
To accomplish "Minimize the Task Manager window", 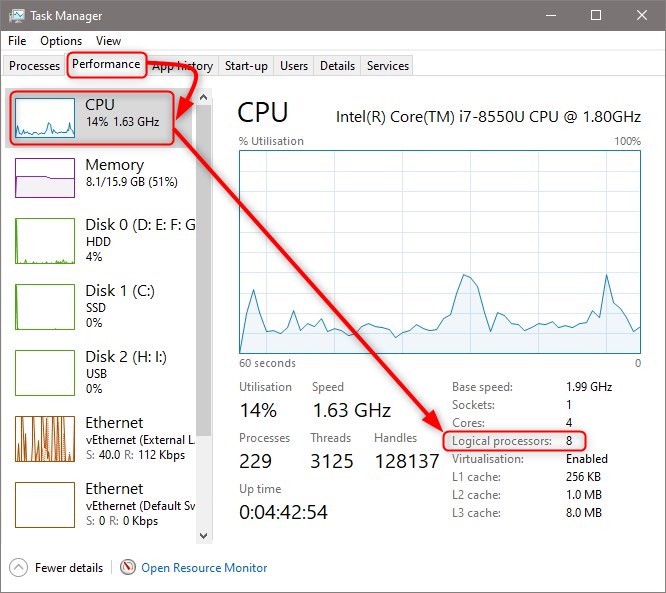I will pyautogui.click(x=551, y=16).
